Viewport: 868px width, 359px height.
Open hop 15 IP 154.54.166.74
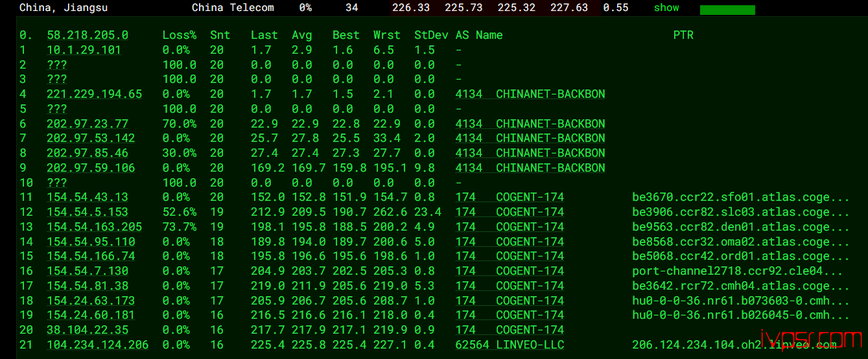coord(91,256)
